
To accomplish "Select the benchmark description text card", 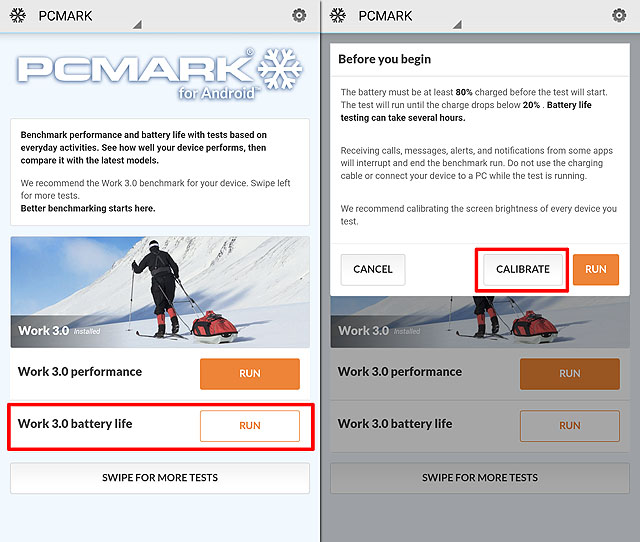I will point(160,172).
